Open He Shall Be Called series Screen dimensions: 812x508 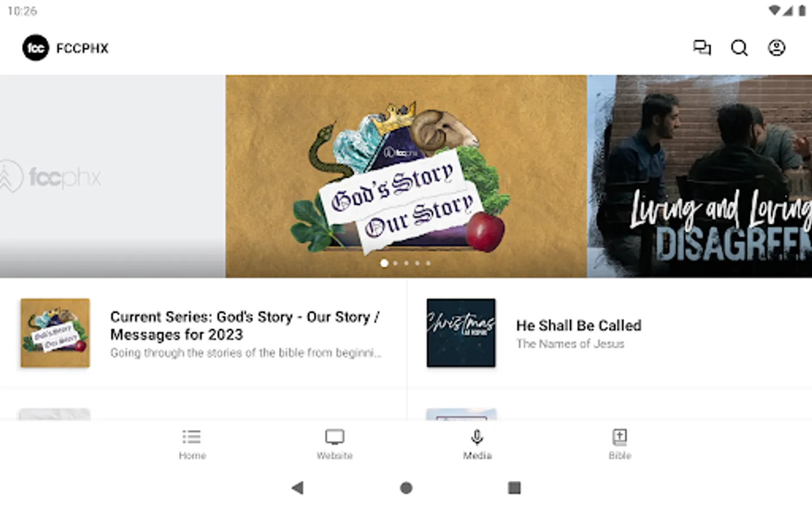click(610, 333)
